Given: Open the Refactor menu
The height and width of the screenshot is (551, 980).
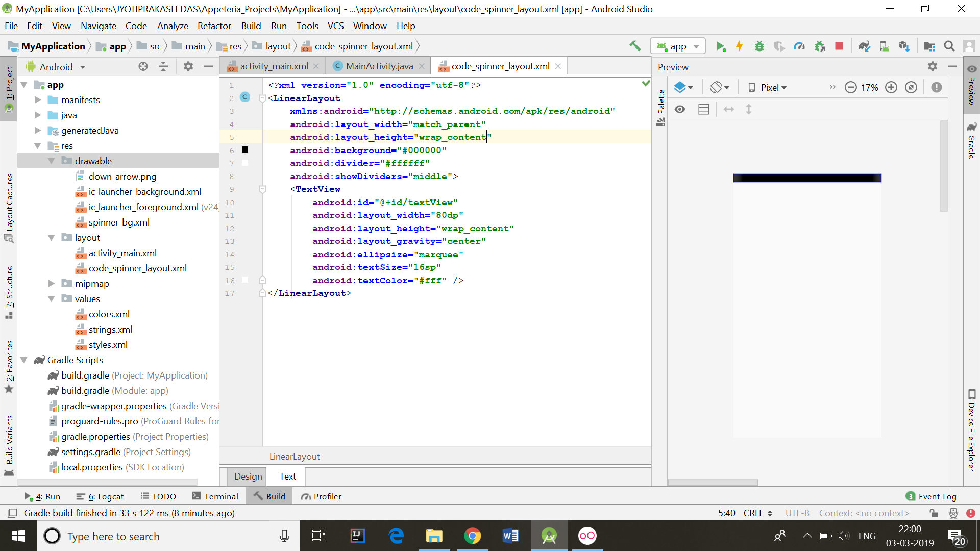Looking at the screenshot, I should 214,26.
